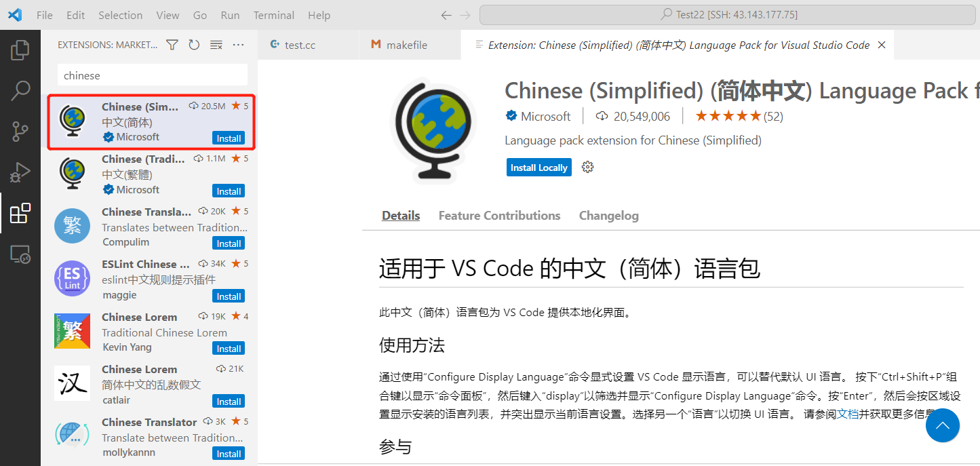The width and height of the screenshot is (980, 466).
Task: Select the Chinese Simplified extension tab
Action: [678, 45]
